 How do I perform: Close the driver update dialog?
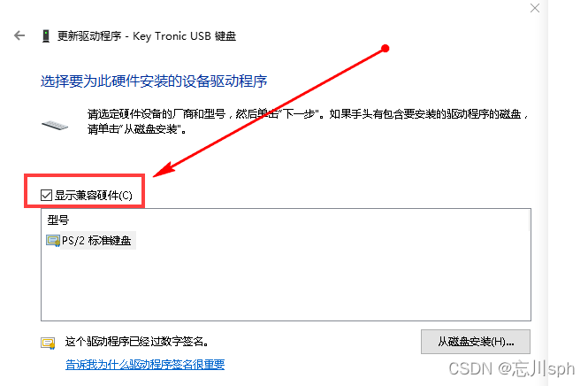pos(535,8)
